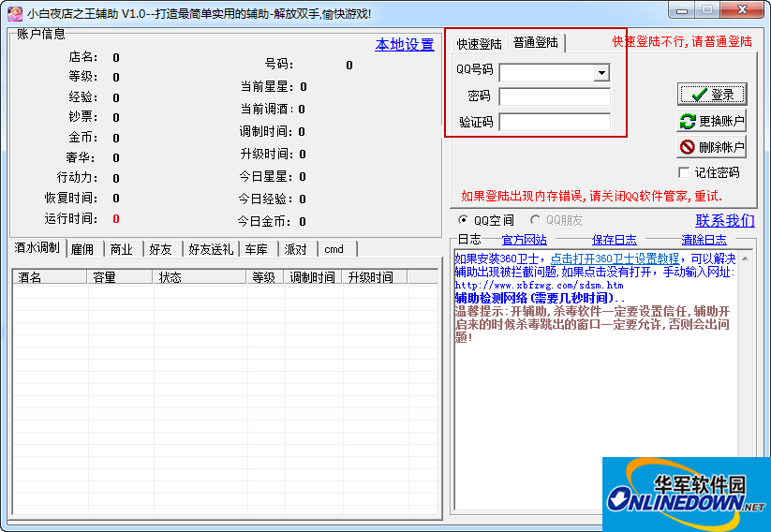The height and width of the screenshot is (532, 771).
Task: Click the 验证码 captcha field
Action: click(555, 122)
